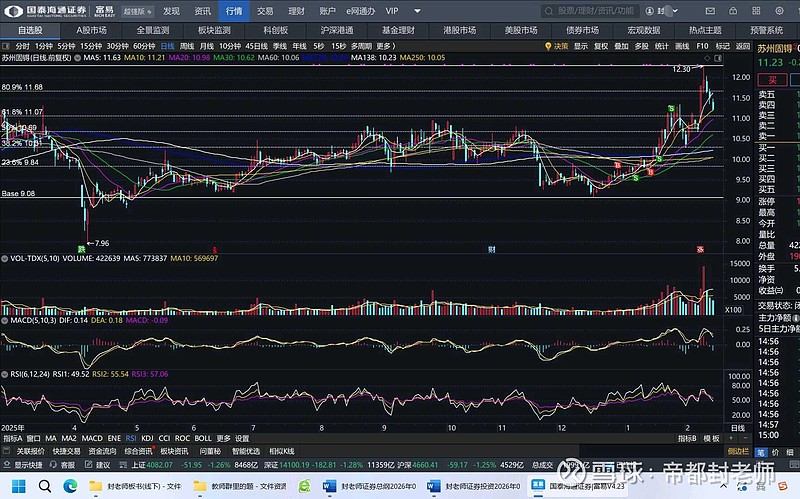Click the green 跌 marker under 7.96 low
800x499 pixels.
pyautogui.click(x=81, y=249)
